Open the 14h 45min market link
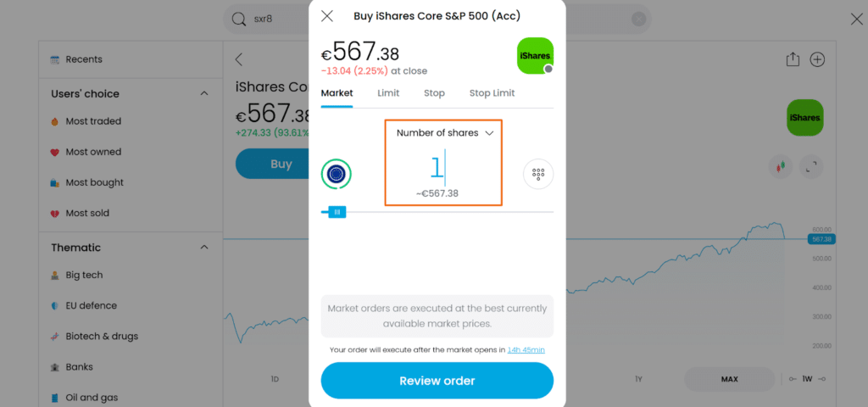 coord(526,349)
